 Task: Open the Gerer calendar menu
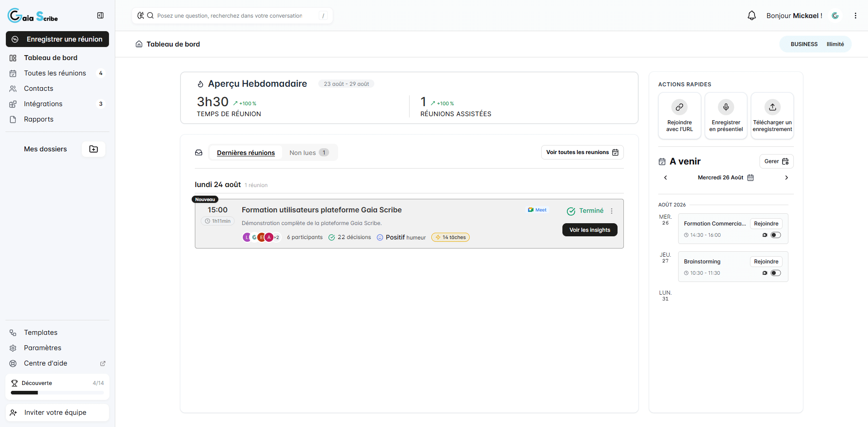[776, 161]
